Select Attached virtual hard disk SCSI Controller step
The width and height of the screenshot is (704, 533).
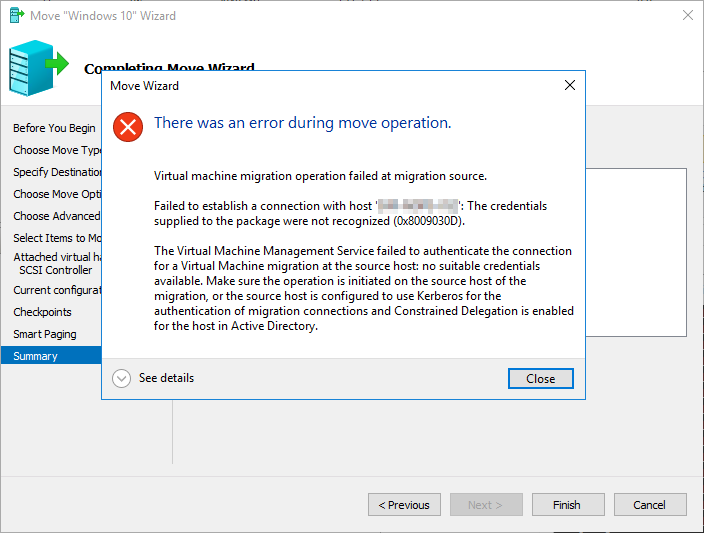point(57,264)
